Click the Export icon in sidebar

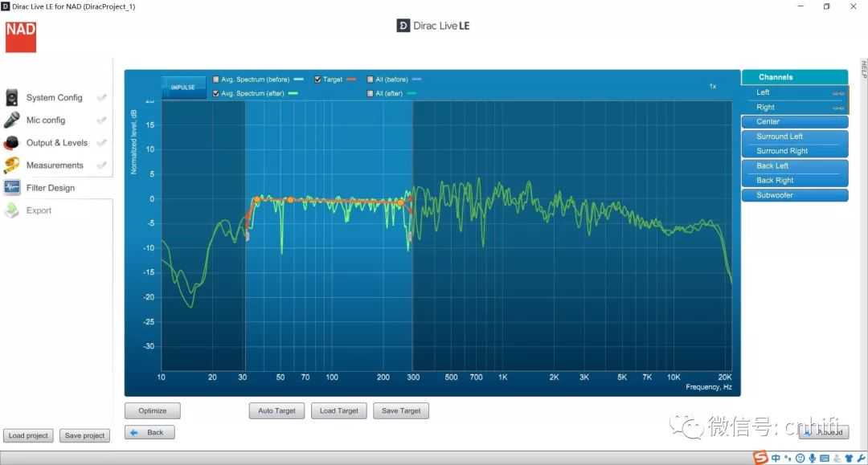coord(12,210)
